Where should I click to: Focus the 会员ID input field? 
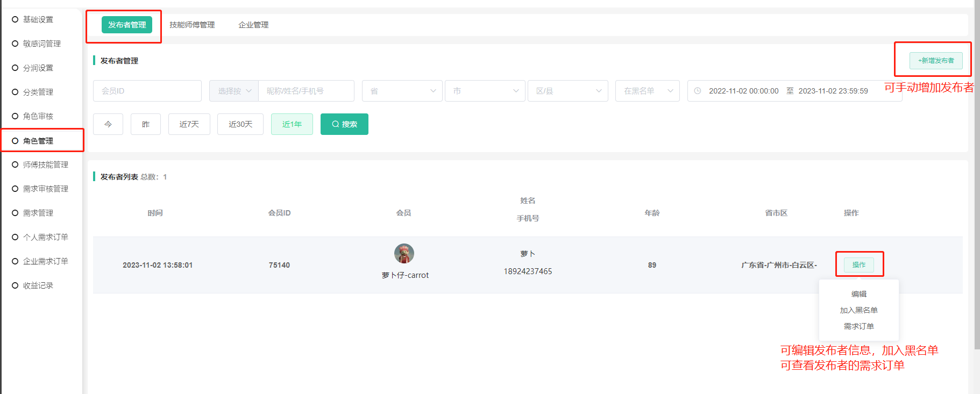click(x=147, y=91)
